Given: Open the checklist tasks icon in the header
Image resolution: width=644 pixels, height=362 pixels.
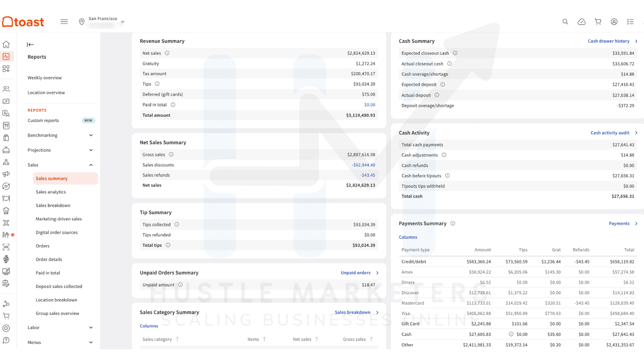Looking at the screenshot, I should [630, 22].
